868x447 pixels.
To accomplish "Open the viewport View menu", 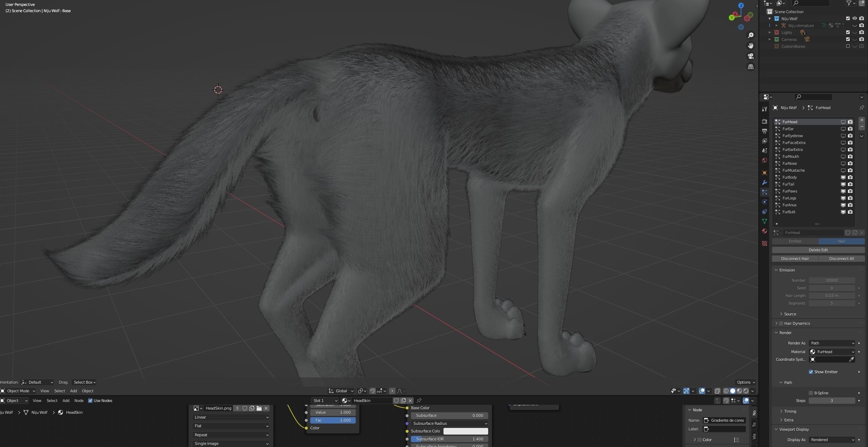I will [x=45, y=391].
